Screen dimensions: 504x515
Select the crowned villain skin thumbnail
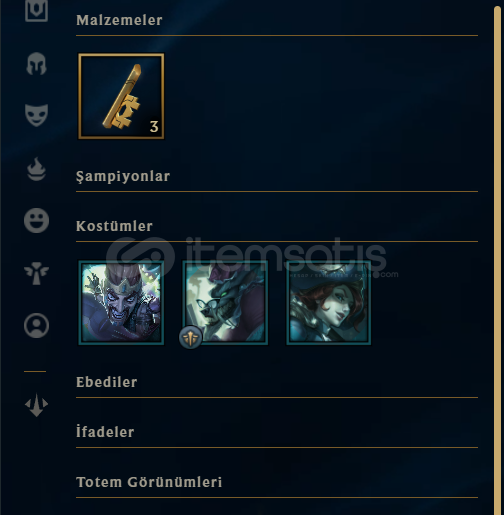[x=121, y=303]
